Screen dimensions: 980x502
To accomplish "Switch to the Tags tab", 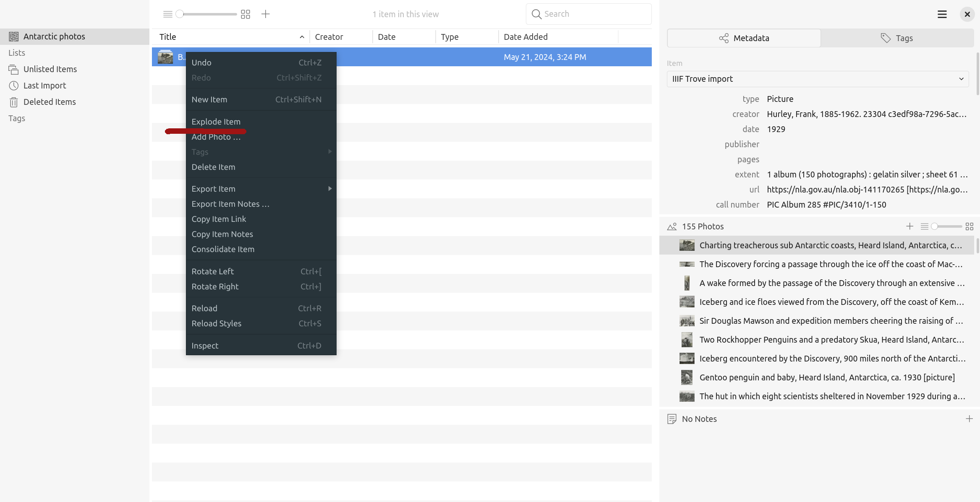I will pyautogui.click(x=897, y=38).
